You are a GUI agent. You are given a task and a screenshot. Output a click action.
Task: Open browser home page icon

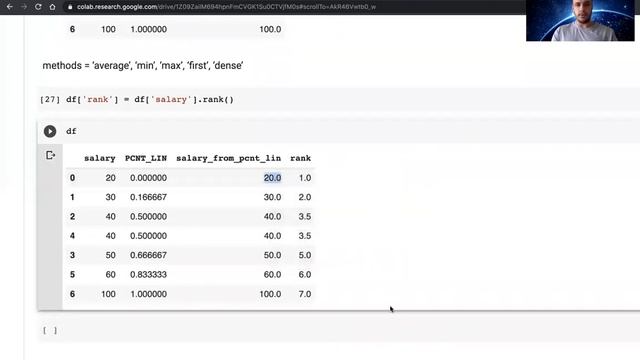(x=52, y=7)
